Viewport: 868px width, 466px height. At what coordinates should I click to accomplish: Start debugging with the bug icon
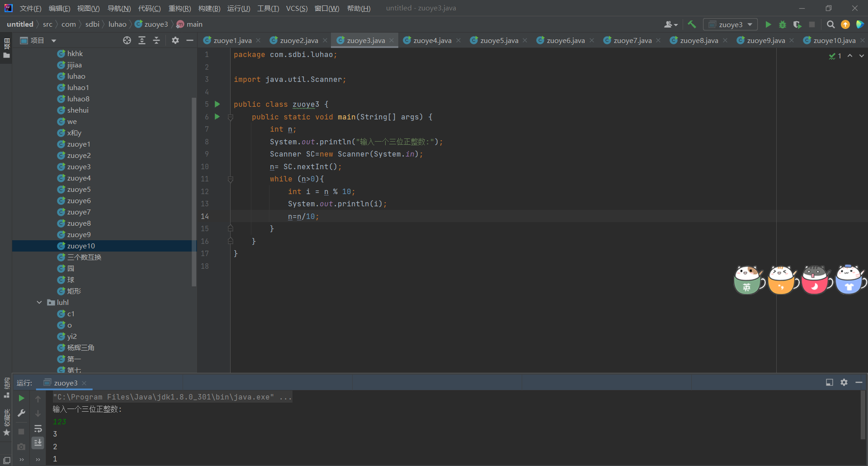coord(783,24)
